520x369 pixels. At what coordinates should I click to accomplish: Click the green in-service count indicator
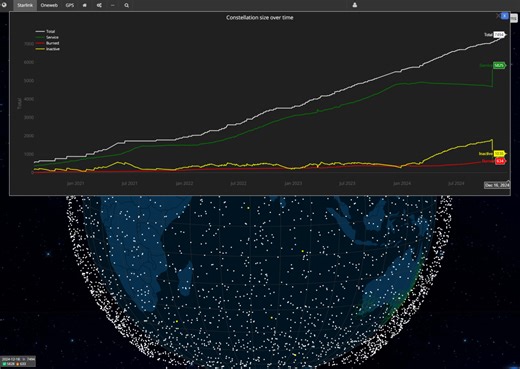click(8, 364)
